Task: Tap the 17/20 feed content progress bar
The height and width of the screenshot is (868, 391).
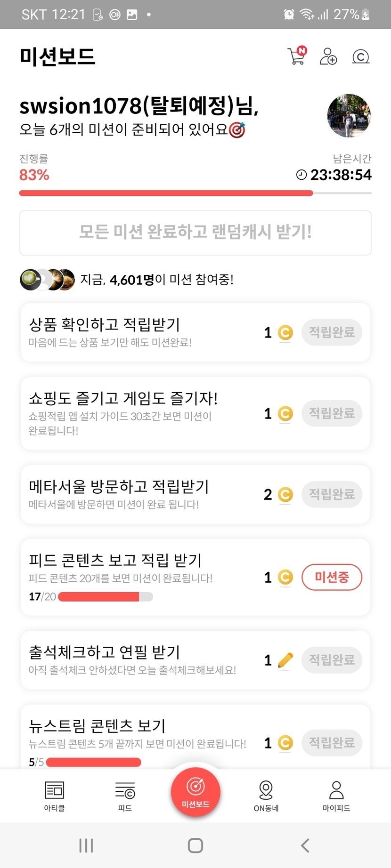Action: click(105, 597)
